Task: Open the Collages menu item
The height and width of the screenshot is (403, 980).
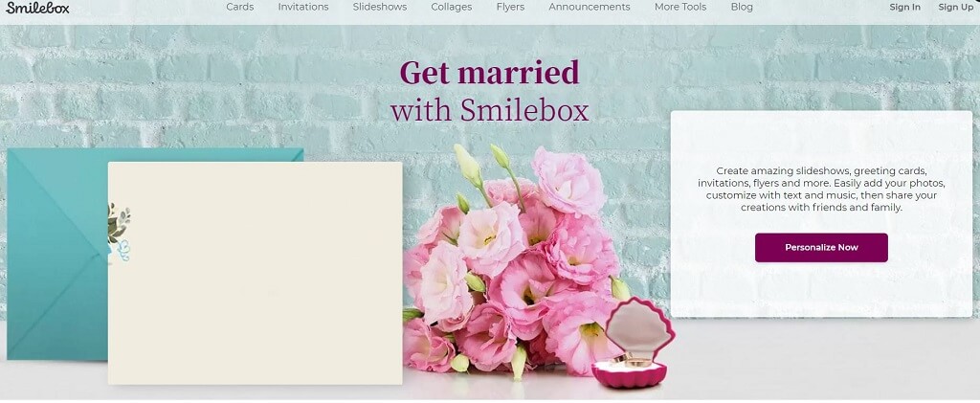Action: pos(452,7)
